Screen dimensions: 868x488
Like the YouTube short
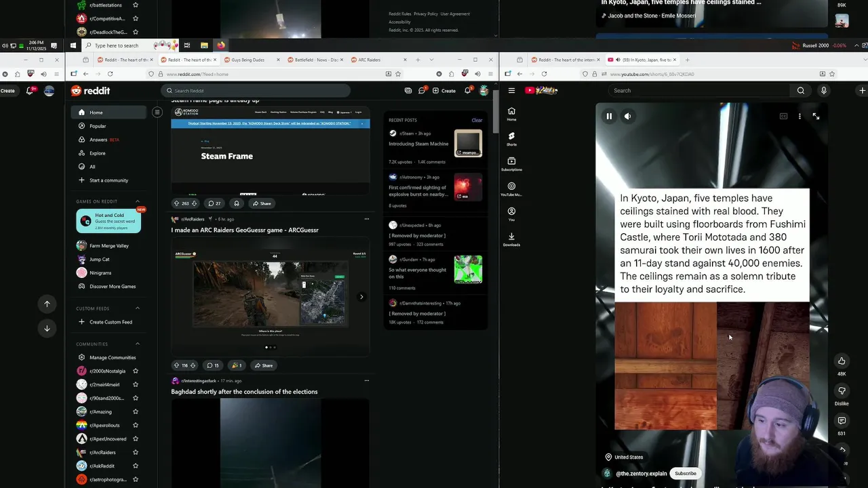tap(842, 361)
